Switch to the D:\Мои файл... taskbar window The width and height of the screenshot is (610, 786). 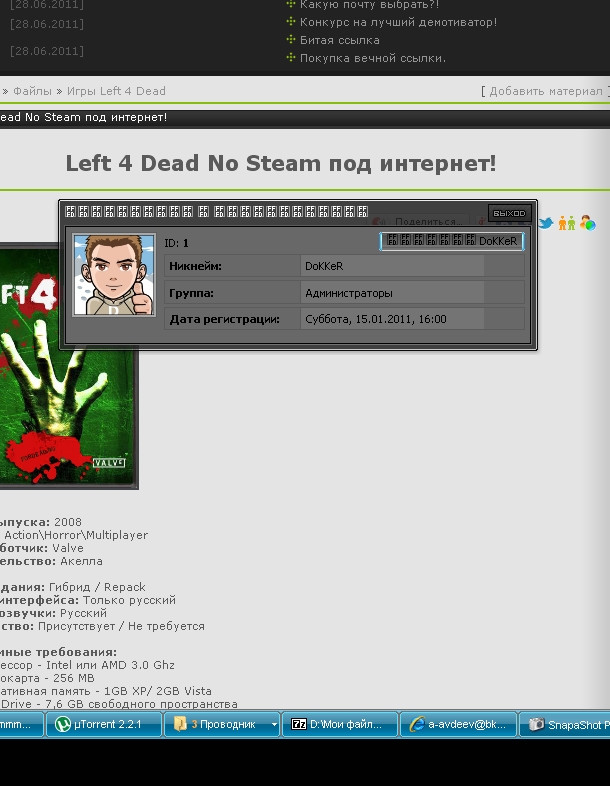pos(340,724)
